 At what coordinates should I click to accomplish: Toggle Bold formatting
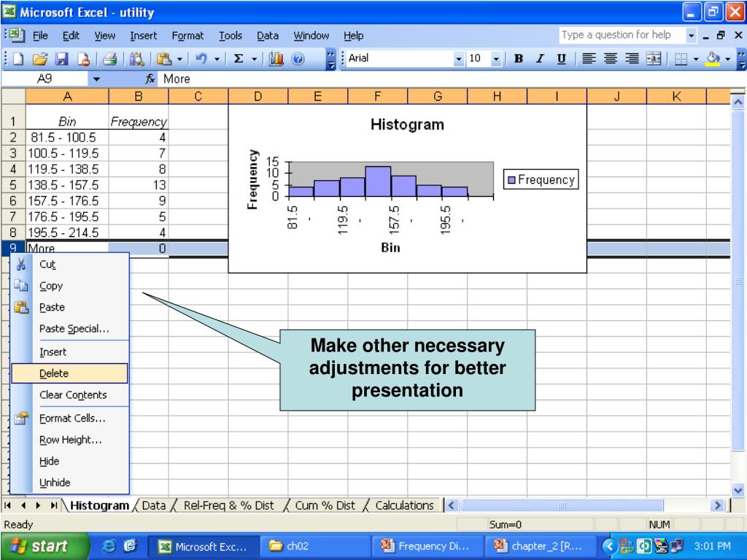[519, 58]
